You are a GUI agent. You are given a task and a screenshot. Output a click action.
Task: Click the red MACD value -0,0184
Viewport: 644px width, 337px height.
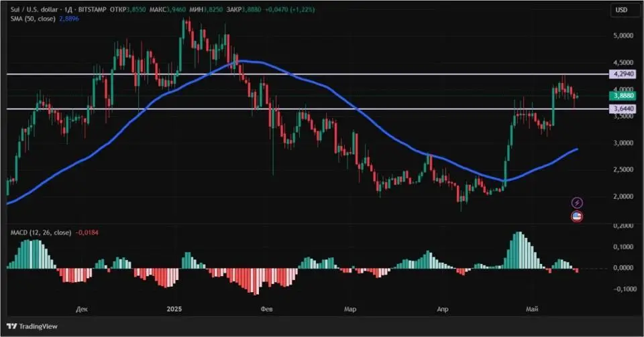tap(87, 232)
